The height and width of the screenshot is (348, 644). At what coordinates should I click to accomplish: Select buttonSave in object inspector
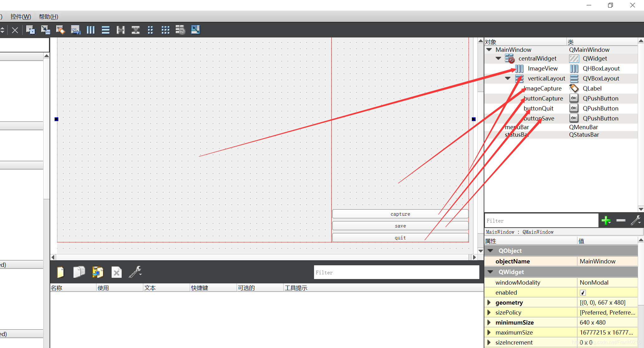pos(539,118)
